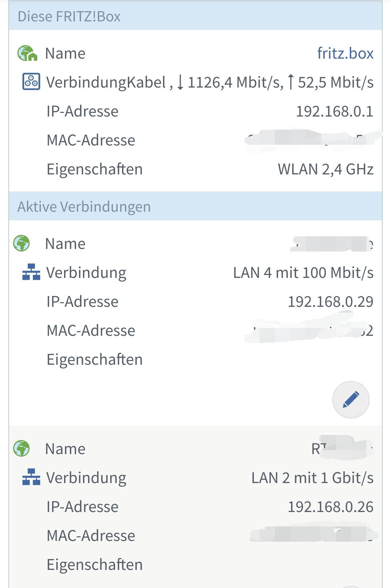Click the FRITZ!Box MAC-Adresse label
Viewport: 391px width, 588px height.
(91, 140)
